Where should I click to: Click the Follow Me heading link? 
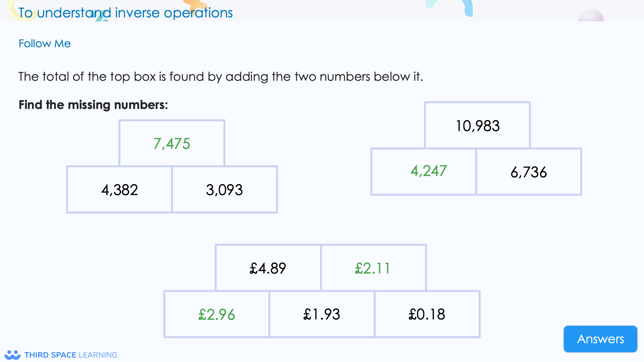click(45, 43)
